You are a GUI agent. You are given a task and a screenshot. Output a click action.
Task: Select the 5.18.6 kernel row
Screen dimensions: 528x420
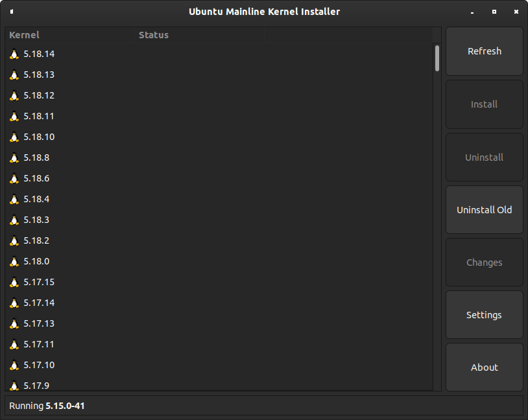(x=36, y=179)
